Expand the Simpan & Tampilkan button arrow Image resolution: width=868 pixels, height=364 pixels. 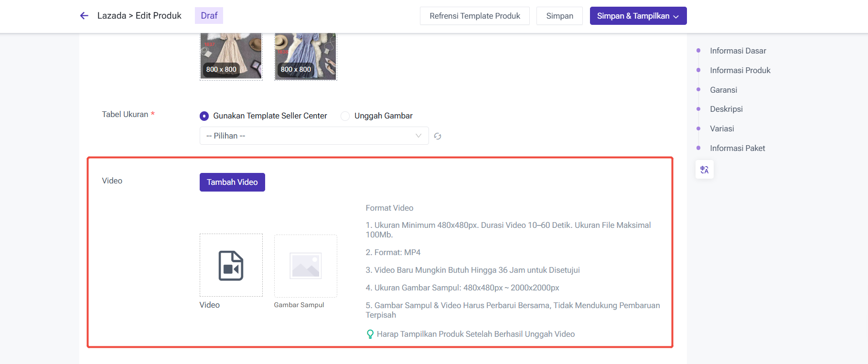[x=676, y=16]
